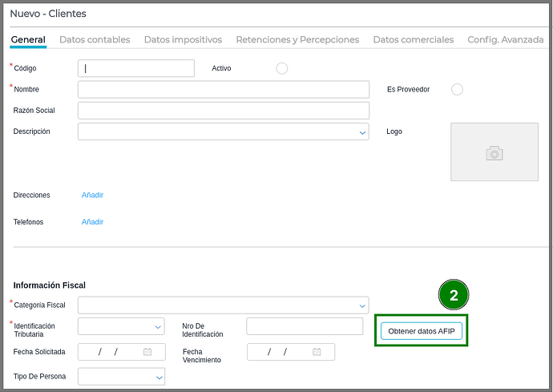Screen dimensions: 553x392
Task: Open the Config. Avanzada tab
Action: point(505,39)
